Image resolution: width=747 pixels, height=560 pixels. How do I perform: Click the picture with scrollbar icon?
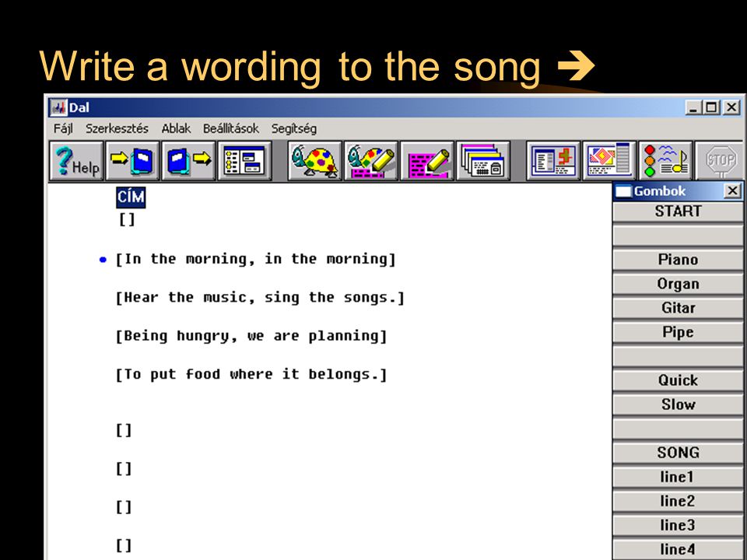pos(609,161)
